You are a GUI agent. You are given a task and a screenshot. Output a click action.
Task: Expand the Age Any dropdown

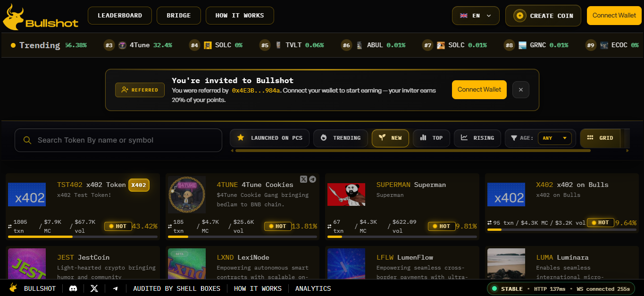pyautogui.click(x=554, y=138)
